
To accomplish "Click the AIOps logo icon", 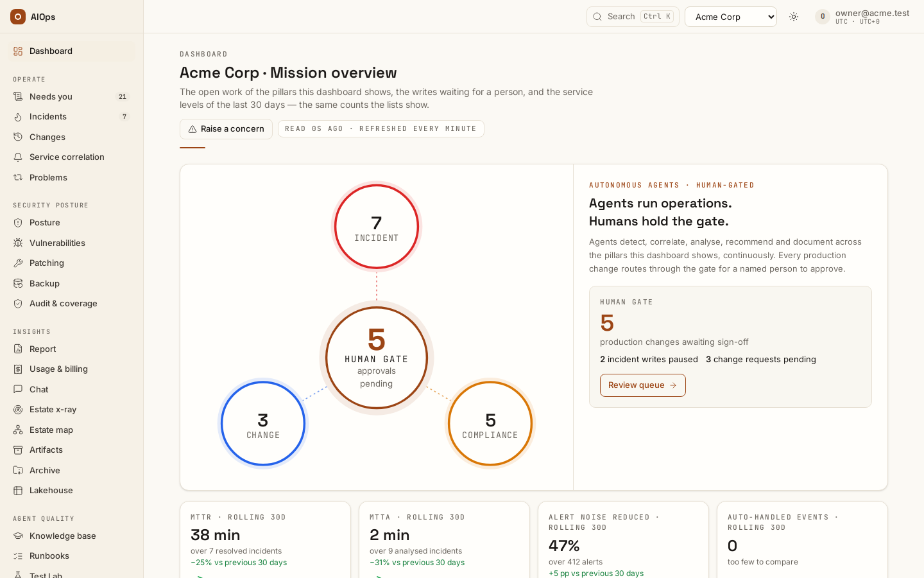I will [x=18, y=17].
